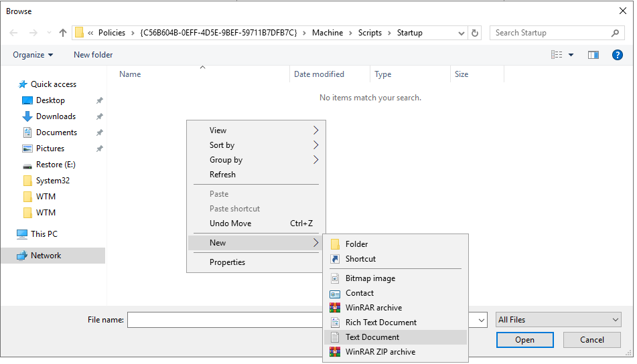
Task: Click the search magnifier icon
Action: (x=615, y=33)
